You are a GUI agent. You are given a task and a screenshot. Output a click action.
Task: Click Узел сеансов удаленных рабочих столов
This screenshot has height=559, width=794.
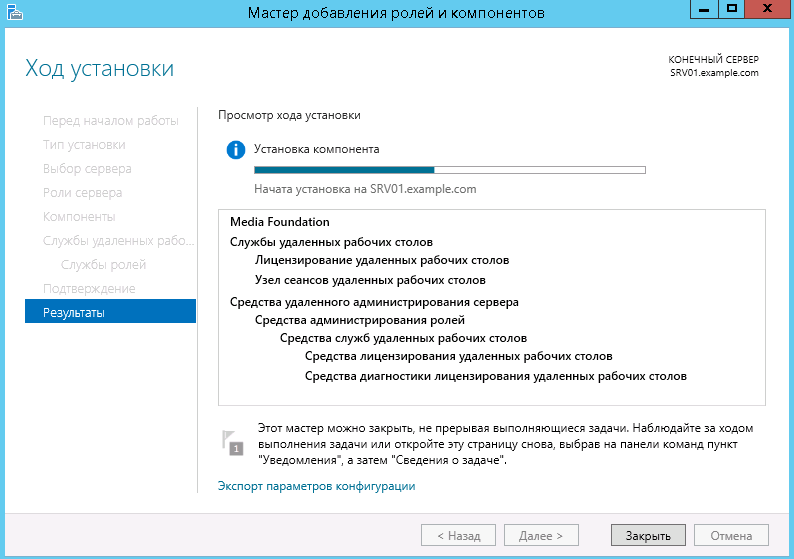click(x=370, y=280)
